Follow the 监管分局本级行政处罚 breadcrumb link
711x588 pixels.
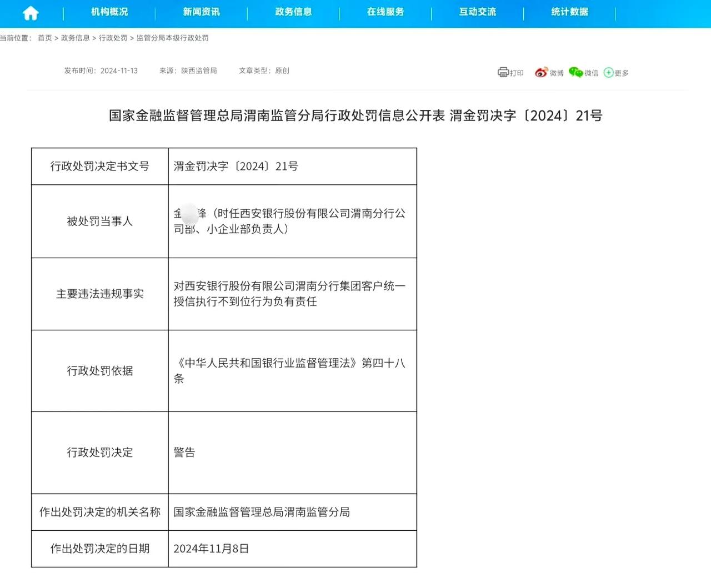coord(173,38)
